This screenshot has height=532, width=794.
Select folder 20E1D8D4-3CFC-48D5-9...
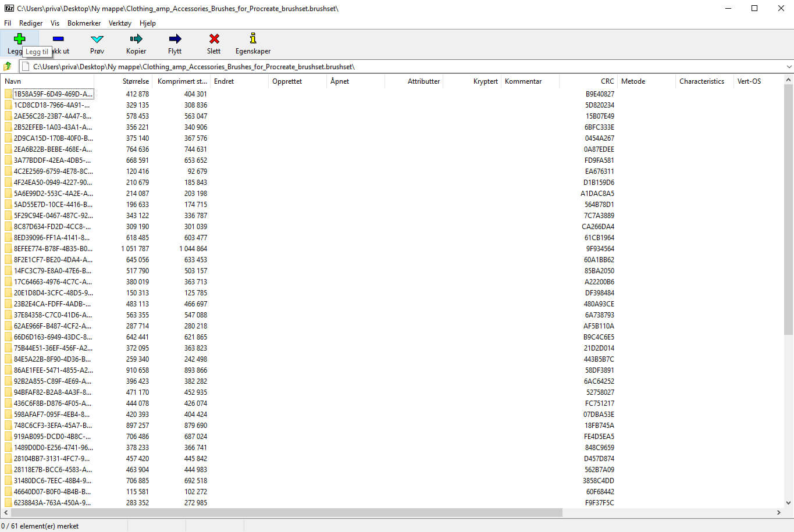coord(53,293)
